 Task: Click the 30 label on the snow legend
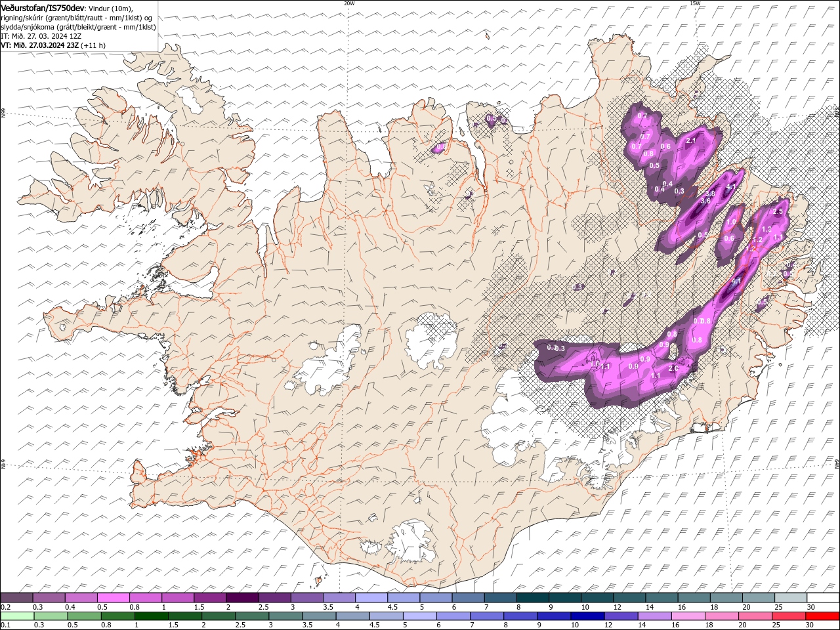(810, 608)
